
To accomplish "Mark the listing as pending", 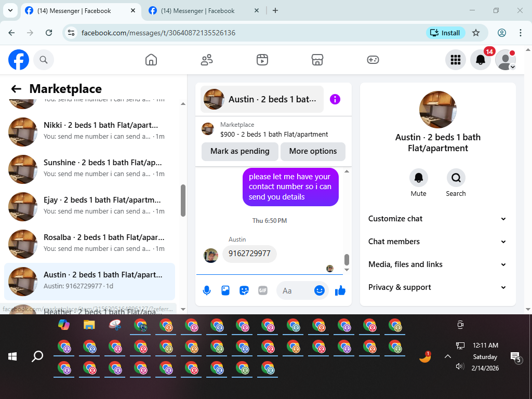I will pyautogui.click(x=240, y=151).
